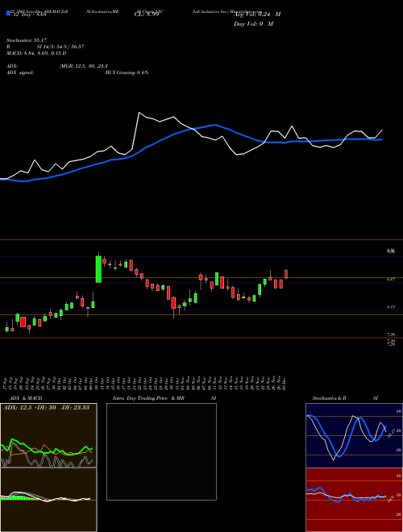Click the 'SI 14/3: 54.9 / 56.57' value
Viewport: 403px width, 532px height.
coord(60,47)
